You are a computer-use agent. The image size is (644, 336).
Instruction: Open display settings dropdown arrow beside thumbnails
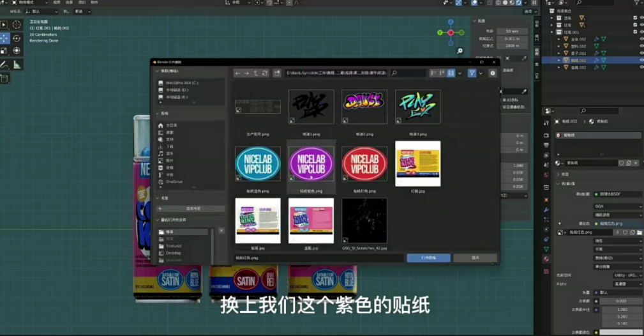tap(460, 73)
